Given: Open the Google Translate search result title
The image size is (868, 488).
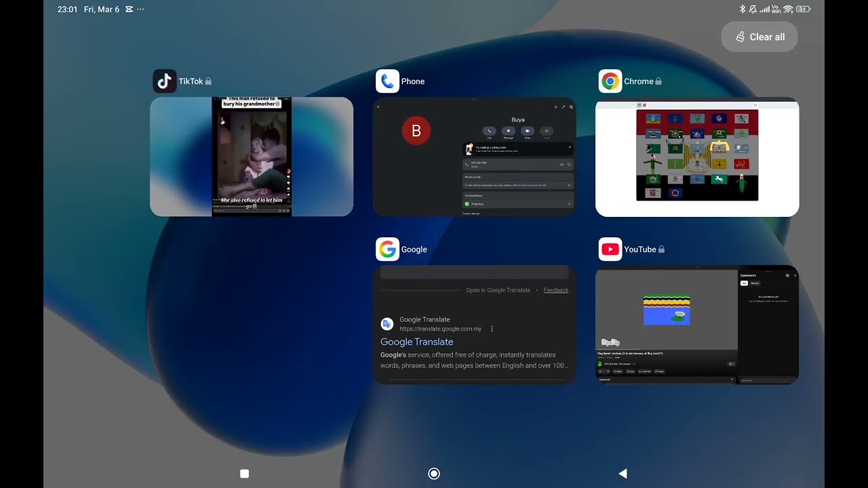Looking at the screenshot, I should (x=417, y=342).
